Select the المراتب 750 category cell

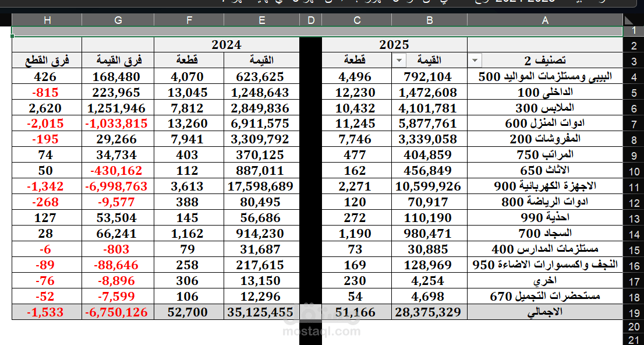pos(545,155)
